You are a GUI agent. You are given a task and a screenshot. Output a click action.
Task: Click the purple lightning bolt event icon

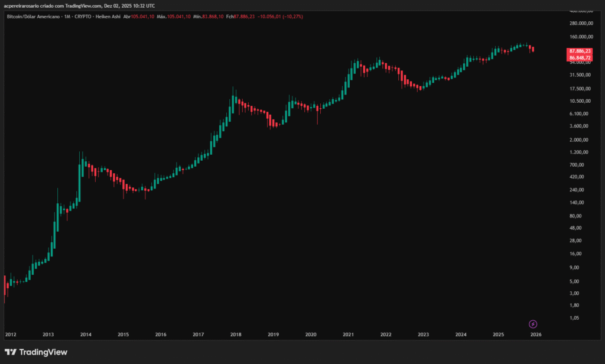tap(533, 324)
